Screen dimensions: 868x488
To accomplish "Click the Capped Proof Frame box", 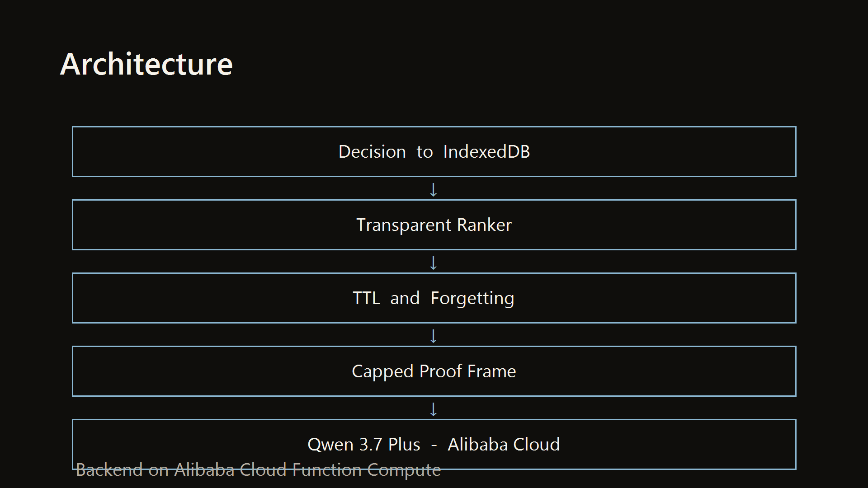I will coord(434,371).
